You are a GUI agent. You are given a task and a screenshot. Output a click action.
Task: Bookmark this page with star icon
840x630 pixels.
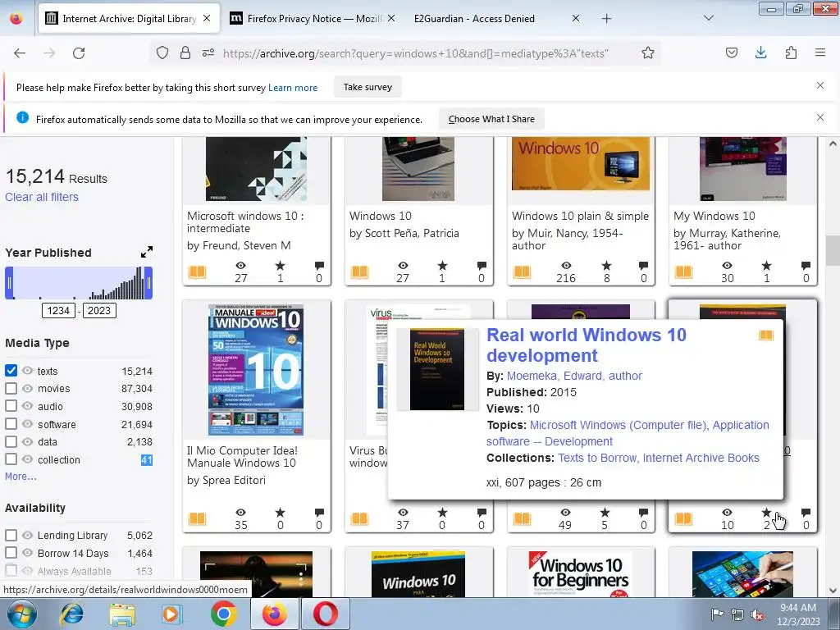tap(648, 53)
